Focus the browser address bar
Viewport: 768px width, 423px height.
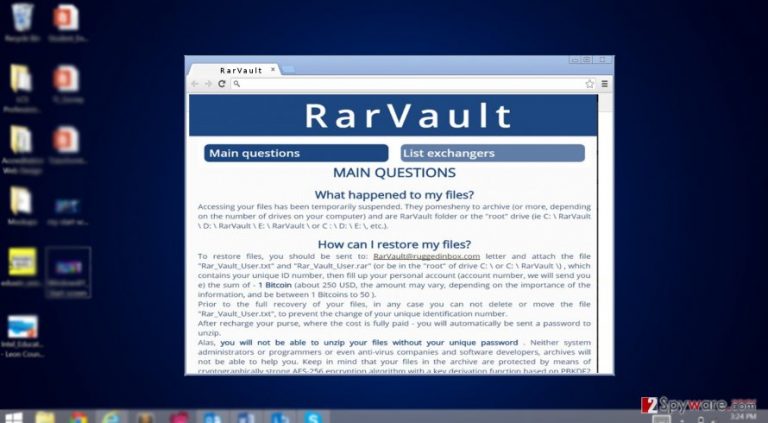coord(411,84)
